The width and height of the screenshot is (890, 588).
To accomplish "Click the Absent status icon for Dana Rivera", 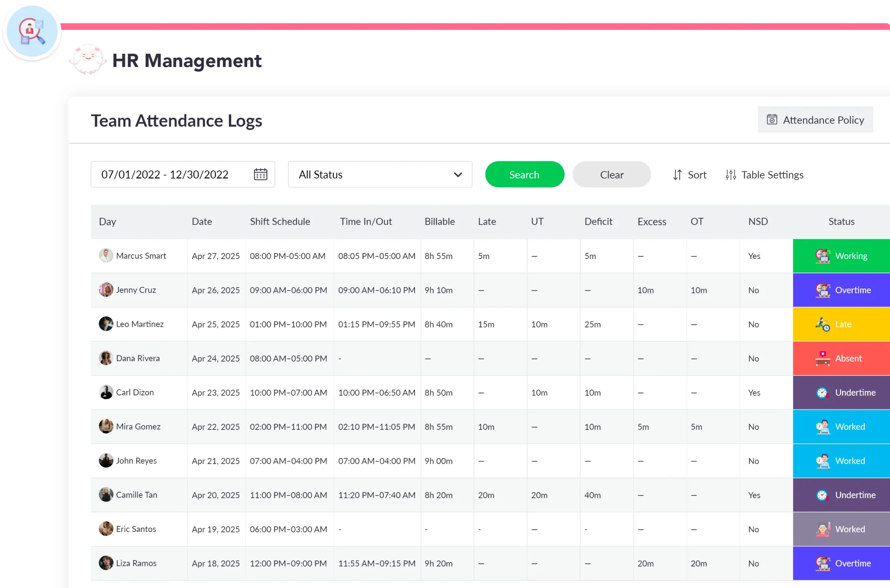I will (x=822, y=359).
